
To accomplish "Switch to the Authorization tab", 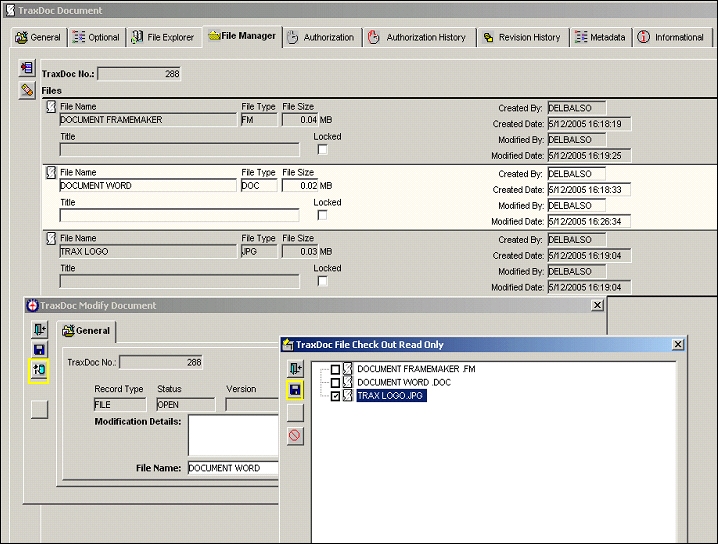I will tap(321, 37).
